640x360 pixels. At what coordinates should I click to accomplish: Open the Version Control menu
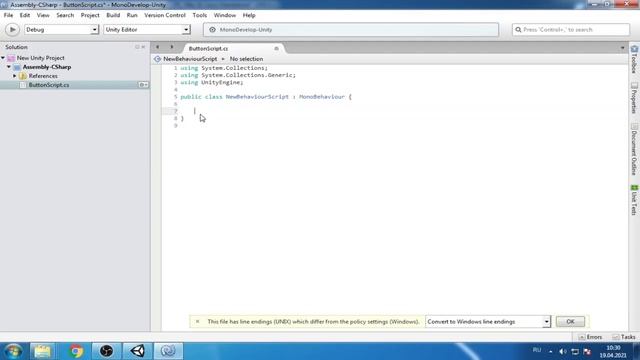coord(164,15)
